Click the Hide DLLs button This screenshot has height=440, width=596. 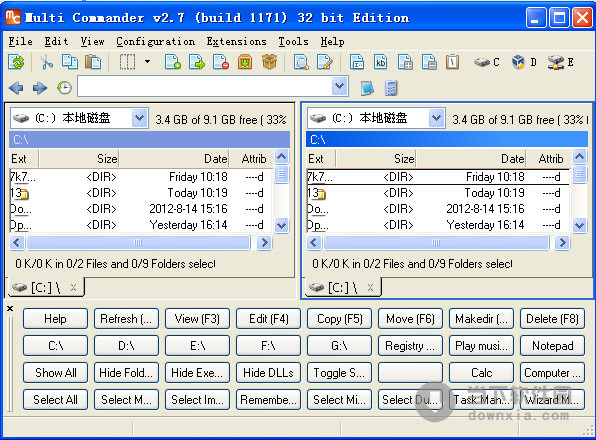[x=268, y=372]
